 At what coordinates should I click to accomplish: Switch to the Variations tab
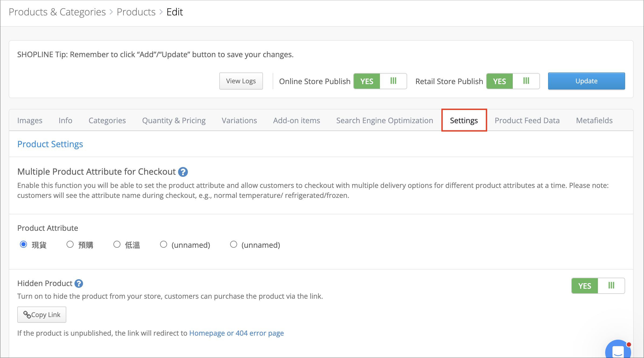coord(239,120)
